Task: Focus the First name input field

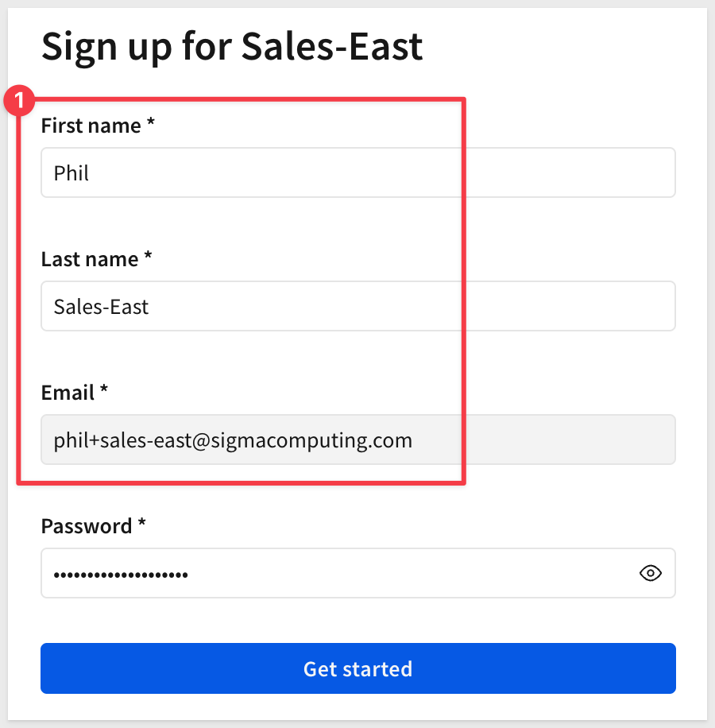Action: (x=357, y=172)
